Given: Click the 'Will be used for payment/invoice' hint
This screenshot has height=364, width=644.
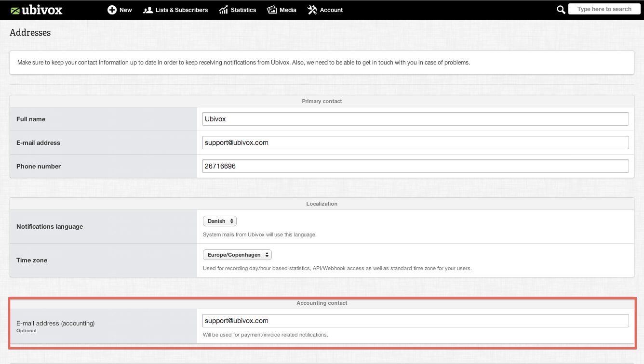Looking at the screenshot, I should click(x=265, y=335).
